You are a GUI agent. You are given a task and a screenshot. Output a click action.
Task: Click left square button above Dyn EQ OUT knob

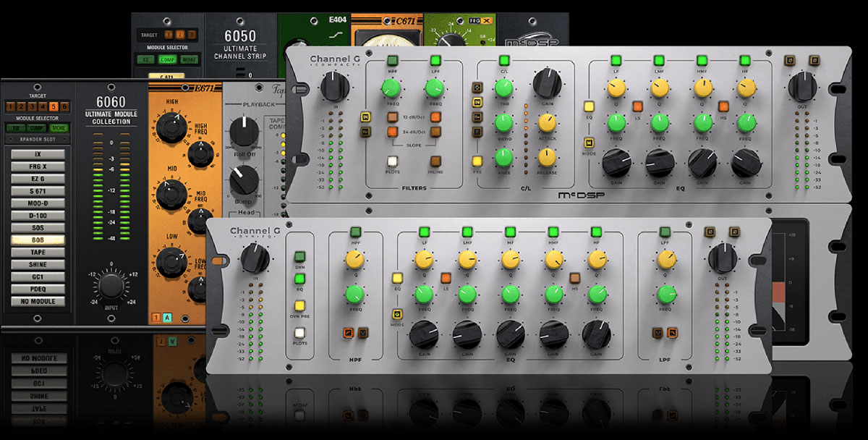710,232
